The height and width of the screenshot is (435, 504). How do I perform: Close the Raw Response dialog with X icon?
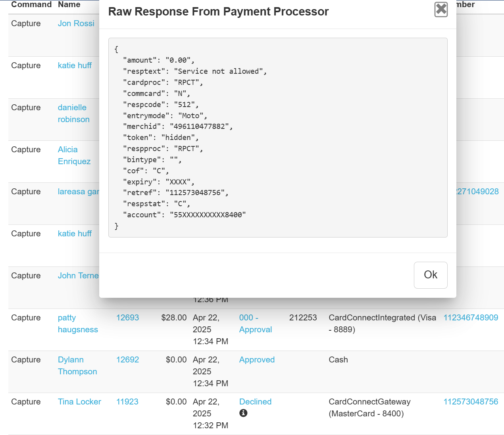click(x=441, y=10)
